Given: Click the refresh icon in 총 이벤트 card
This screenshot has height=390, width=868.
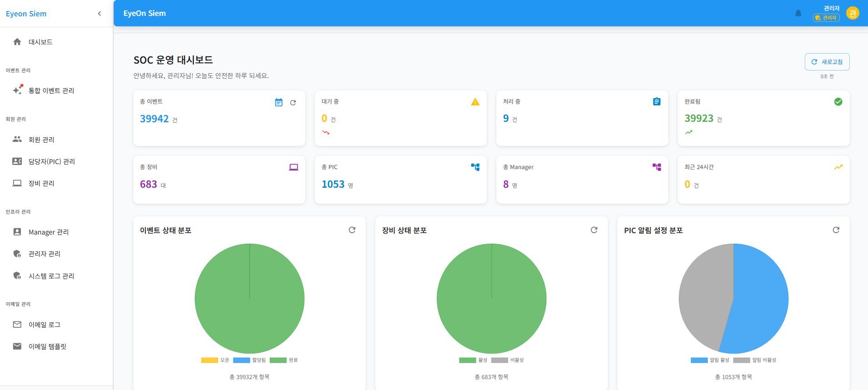Looking at the screenshot, I should [293, 103].
